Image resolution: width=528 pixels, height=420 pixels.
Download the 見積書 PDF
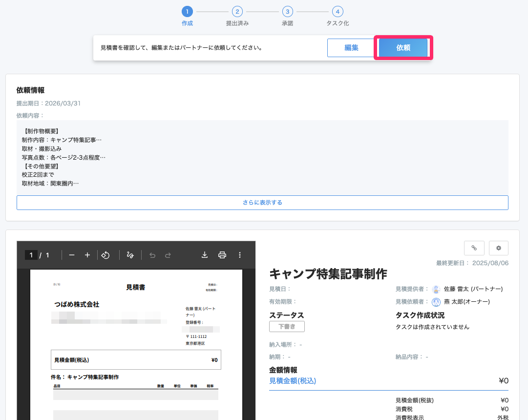tap(205, 254)
